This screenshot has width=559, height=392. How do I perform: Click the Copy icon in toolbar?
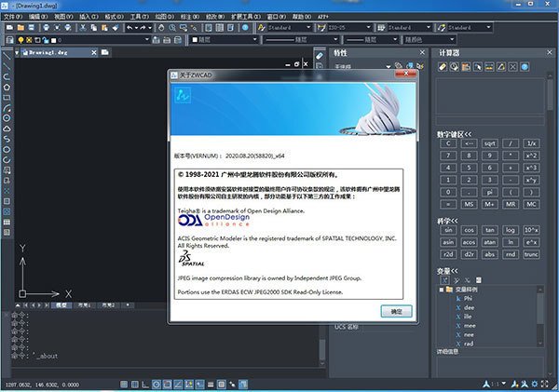93,27
